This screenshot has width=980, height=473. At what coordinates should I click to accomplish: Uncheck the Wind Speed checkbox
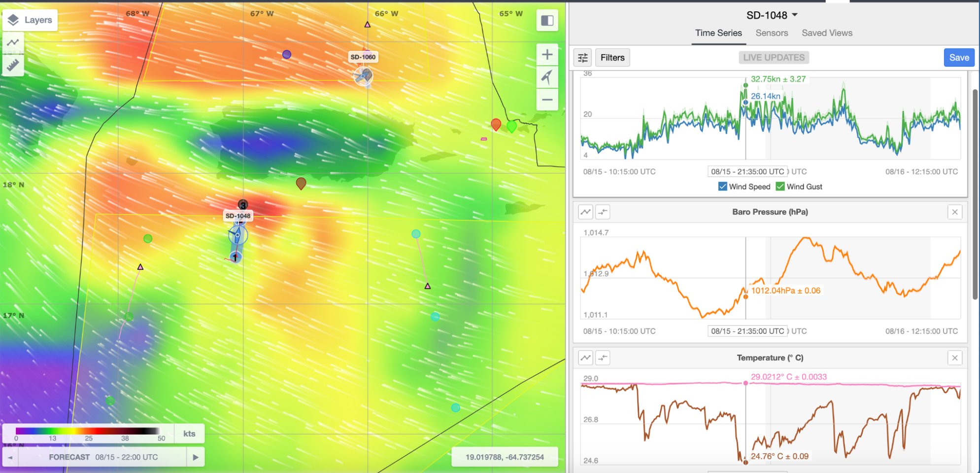(723, 186)
